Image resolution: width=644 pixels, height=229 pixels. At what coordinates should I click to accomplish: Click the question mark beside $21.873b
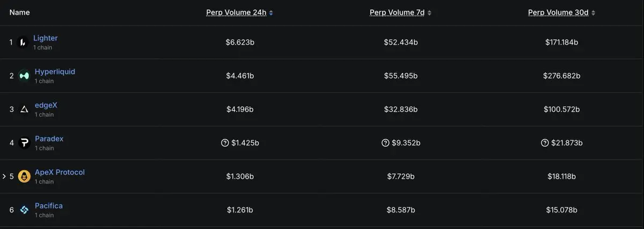[x=545, y=143]
